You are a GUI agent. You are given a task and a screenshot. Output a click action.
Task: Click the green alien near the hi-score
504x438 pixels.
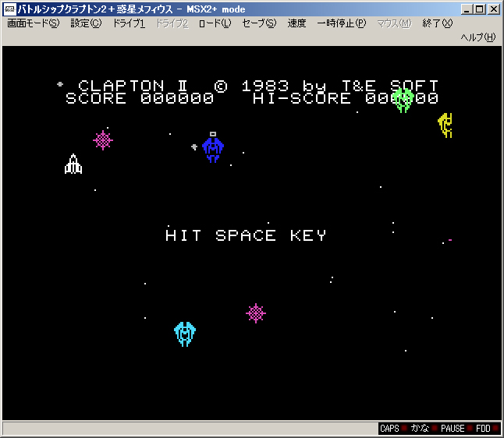coord(403,100)
